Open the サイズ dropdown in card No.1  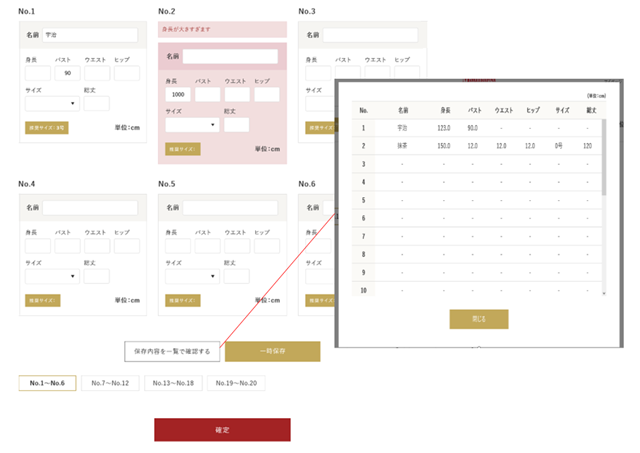(x=52, y=103)
